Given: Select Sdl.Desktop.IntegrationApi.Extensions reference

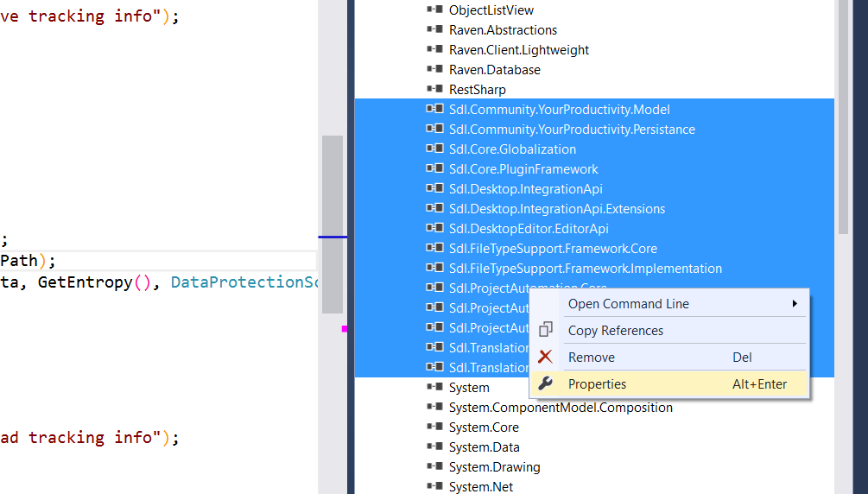Looking at the screenshot, I should pos(557,209).
